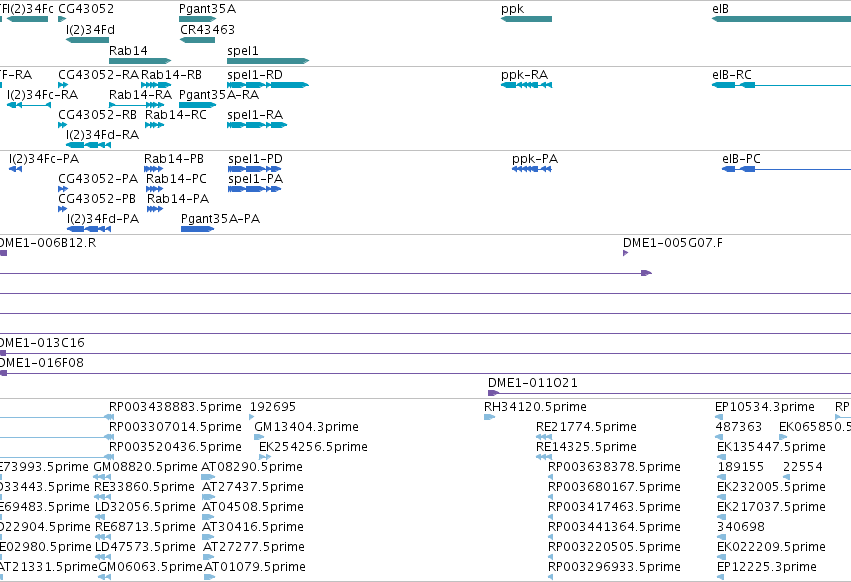
Task: Select clone DME1-011O21 marker
Action: (493, 393)
